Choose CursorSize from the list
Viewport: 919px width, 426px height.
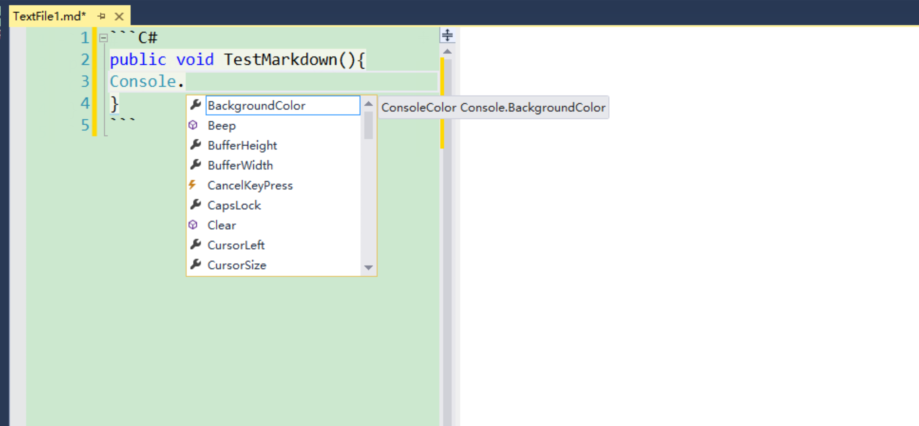pos(273,265)
